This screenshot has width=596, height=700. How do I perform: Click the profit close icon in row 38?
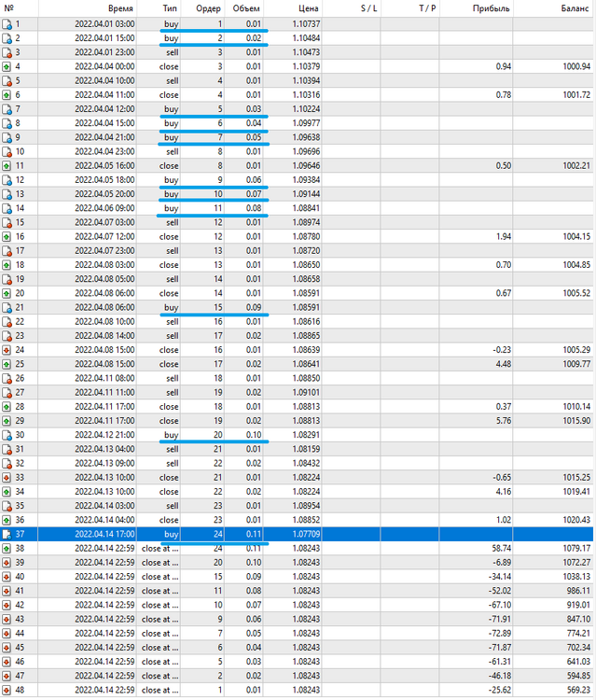coord(7,549)
